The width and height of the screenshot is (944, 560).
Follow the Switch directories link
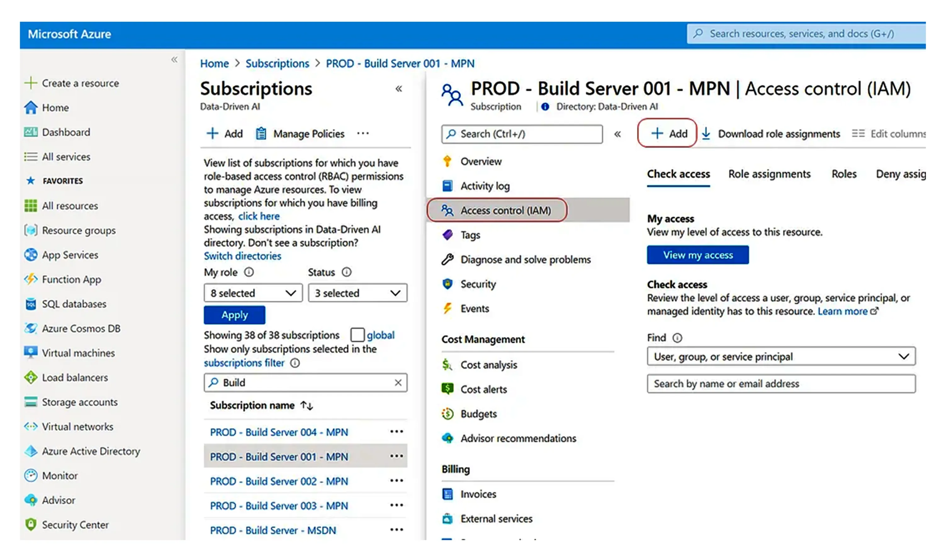242,256
